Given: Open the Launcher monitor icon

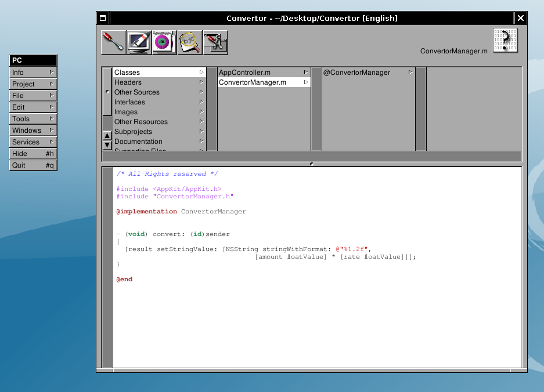Looking at the screenshot, I should point(139,42).
